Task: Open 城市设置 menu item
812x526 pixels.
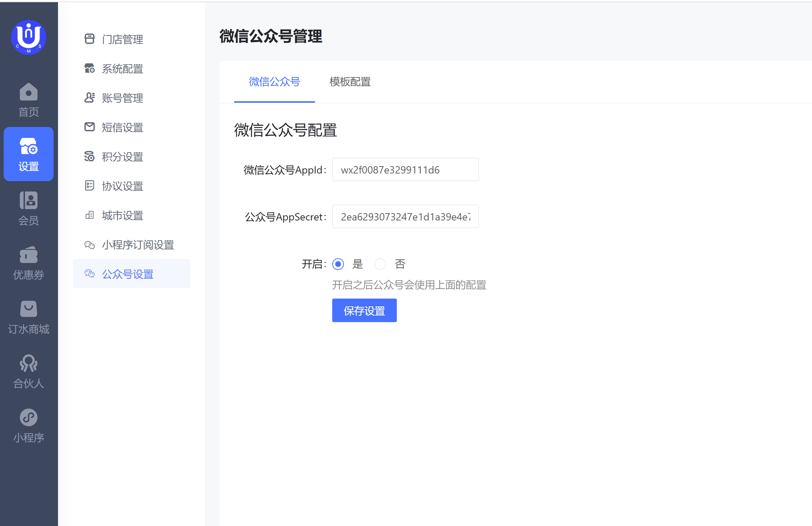Action: coord(131,215)
